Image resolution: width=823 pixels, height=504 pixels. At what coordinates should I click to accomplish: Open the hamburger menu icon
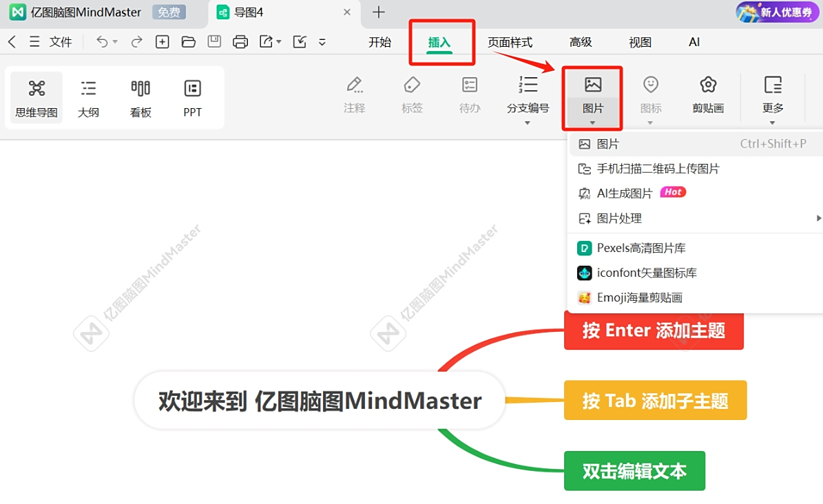coord(34,41)
